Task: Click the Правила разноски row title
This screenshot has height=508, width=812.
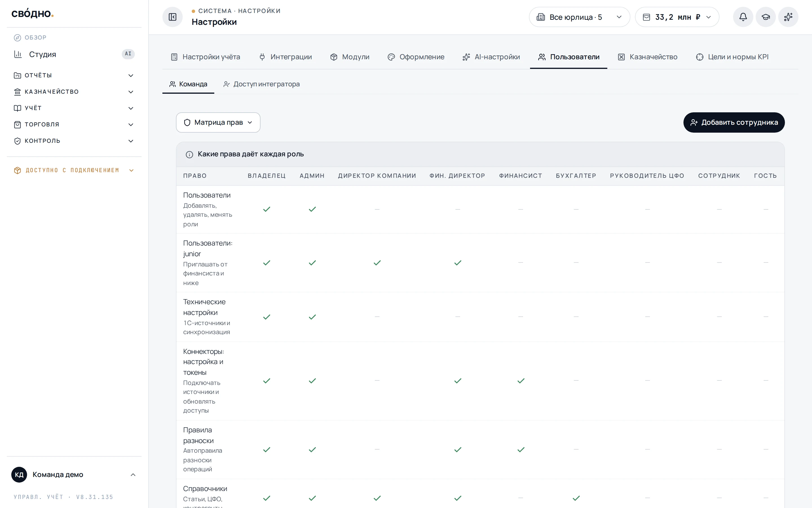Action: pyautogui.click(x=198, y=435)
